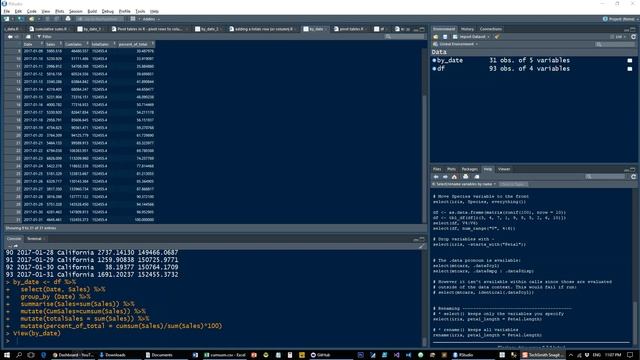Open the List view mode dropdown
This screenshot has height=360, width=640.
[618, 37]
